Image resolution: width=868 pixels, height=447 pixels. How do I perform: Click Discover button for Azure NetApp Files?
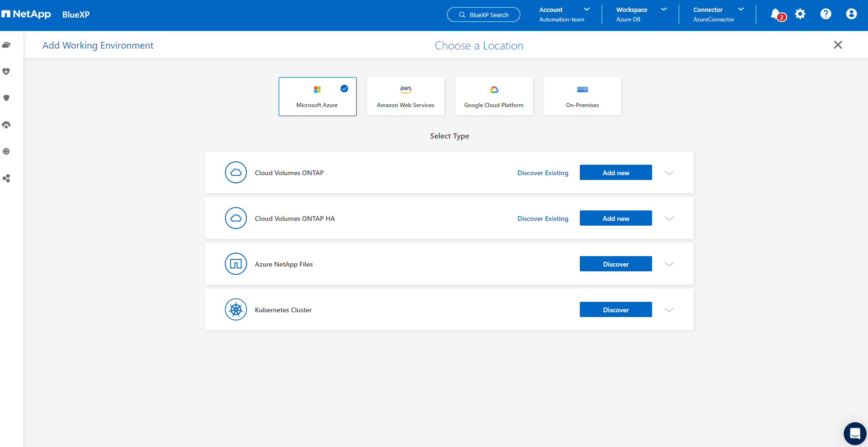pyautogui.click(x=615, y=264)
